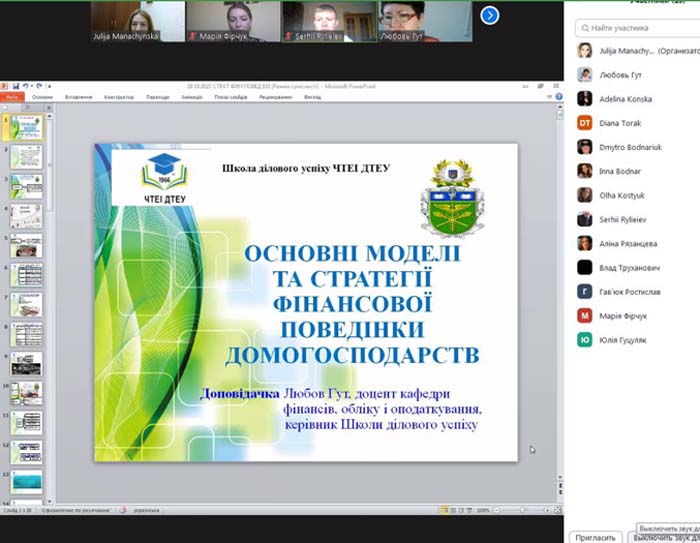The height and width of the screenshot is (543, 700).
Task: Open the Анімація ribbon tab
Action: point(192,97)
